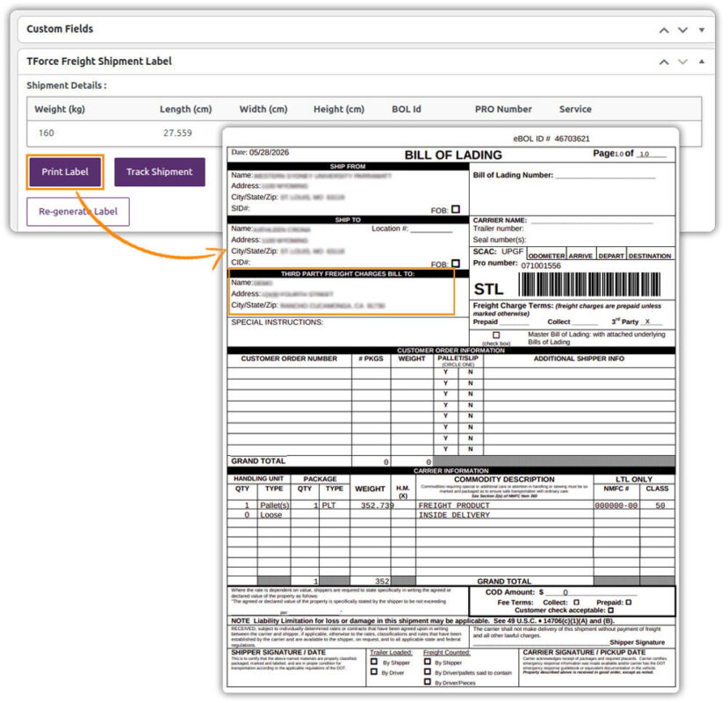728x703 pixels.
Task: Click Pro number 071001556
Action: click(x=541, y=265)
